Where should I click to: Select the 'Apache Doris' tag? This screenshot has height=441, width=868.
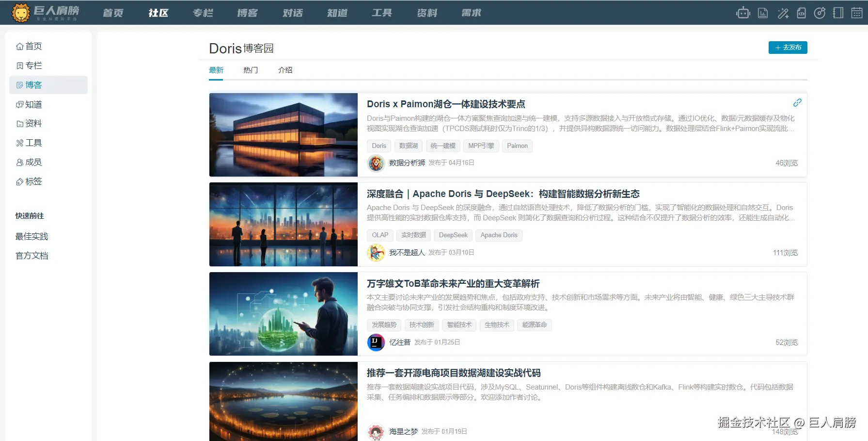pos(499,235)
